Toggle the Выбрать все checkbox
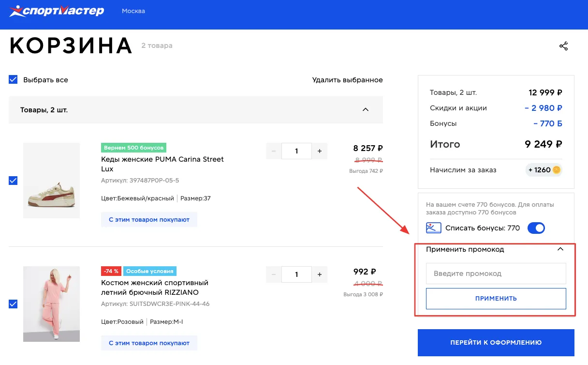 point(13,80)
